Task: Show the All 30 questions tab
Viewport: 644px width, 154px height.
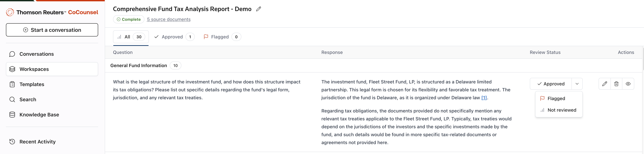Action: (x=131, y=37)
